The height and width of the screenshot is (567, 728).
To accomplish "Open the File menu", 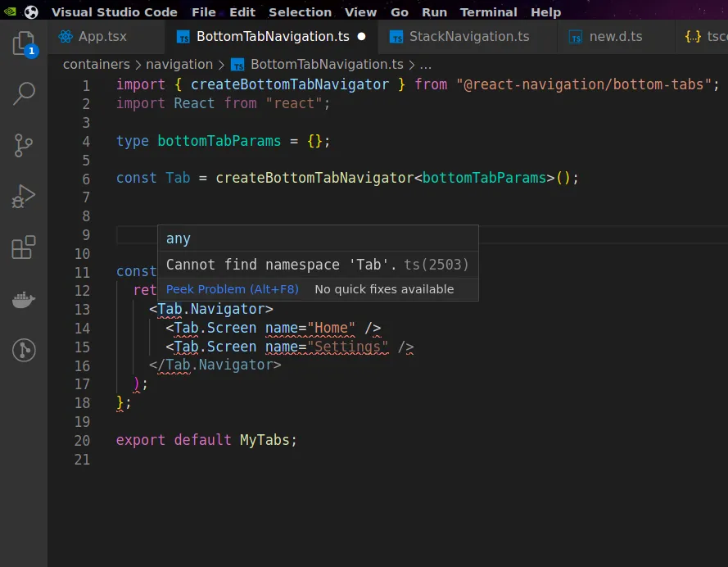I will (x=204, y=12).
